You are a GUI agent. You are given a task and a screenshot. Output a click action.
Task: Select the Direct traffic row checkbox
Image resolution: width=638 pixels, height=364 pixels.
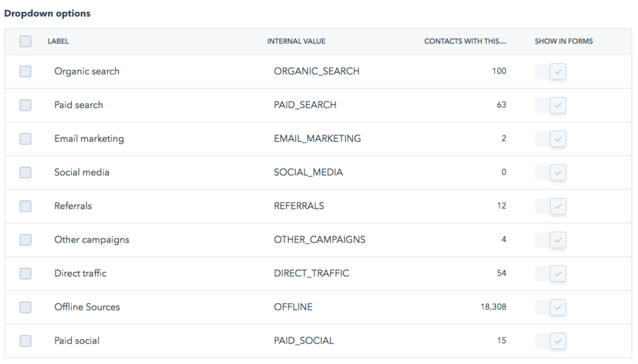tap(25, 273)
